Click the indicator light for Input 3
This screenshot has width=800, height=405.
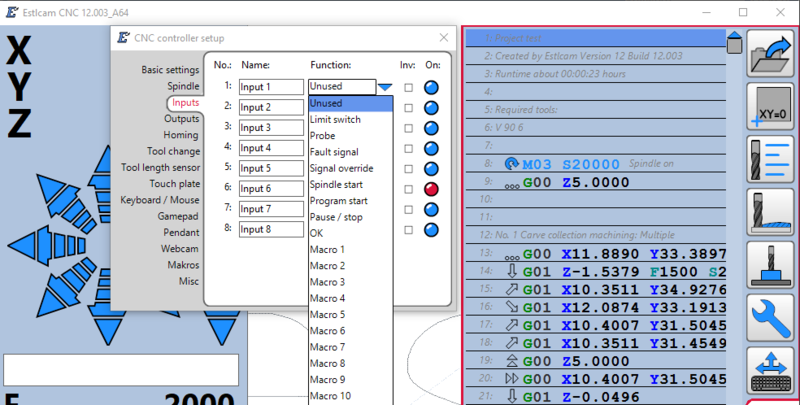click(431, 128)
